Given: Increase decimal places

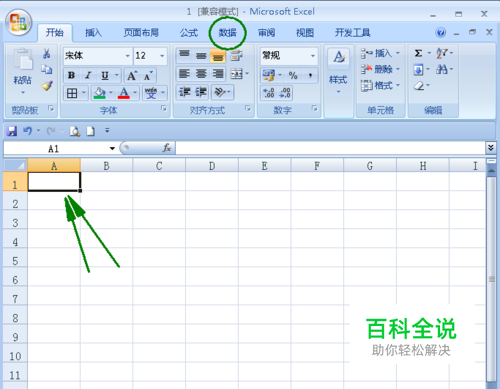Looking at the screenshot, I should pos(269,93).
